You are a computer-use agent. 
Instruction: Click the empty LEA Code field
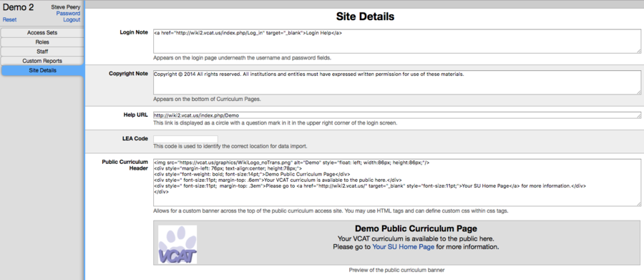tap(185, 139)
